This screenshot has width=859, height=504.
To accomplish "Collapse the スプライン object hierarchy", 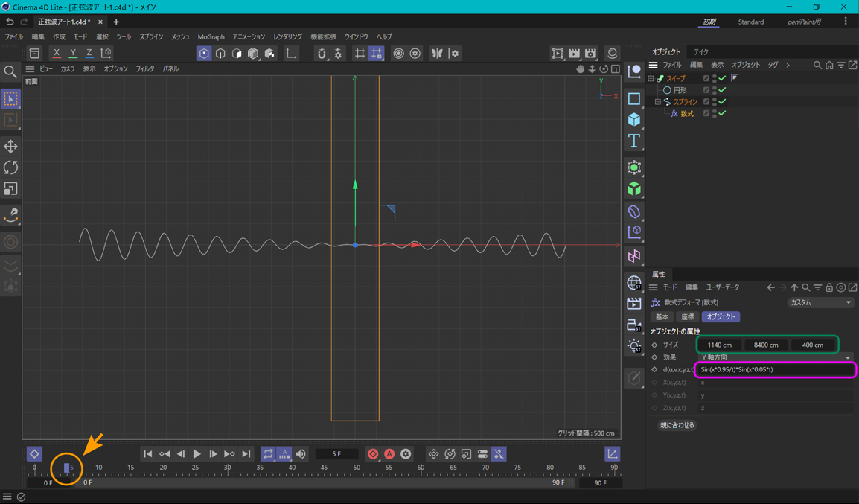I will 658,102.
